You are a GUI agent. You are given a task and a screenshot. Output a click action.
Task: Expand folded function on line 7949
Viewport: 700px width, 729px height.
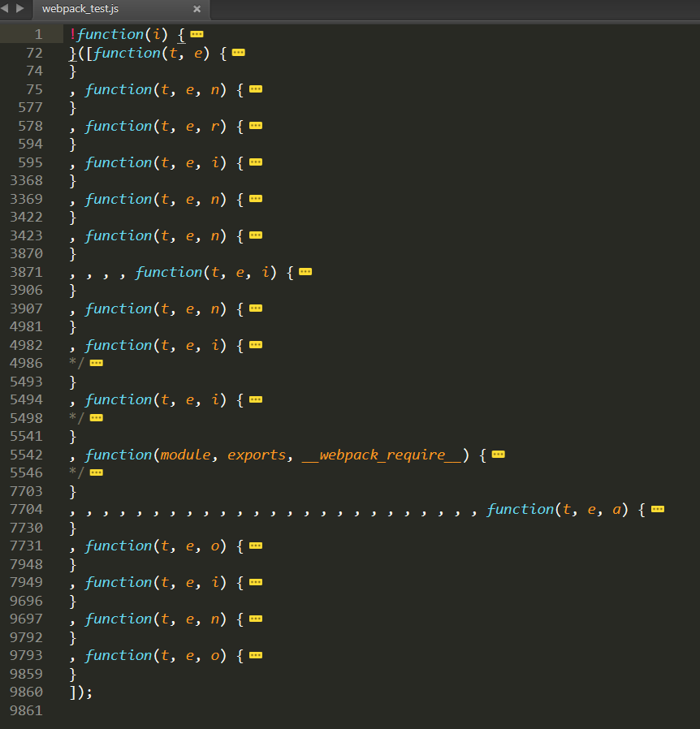click(256, 582)
